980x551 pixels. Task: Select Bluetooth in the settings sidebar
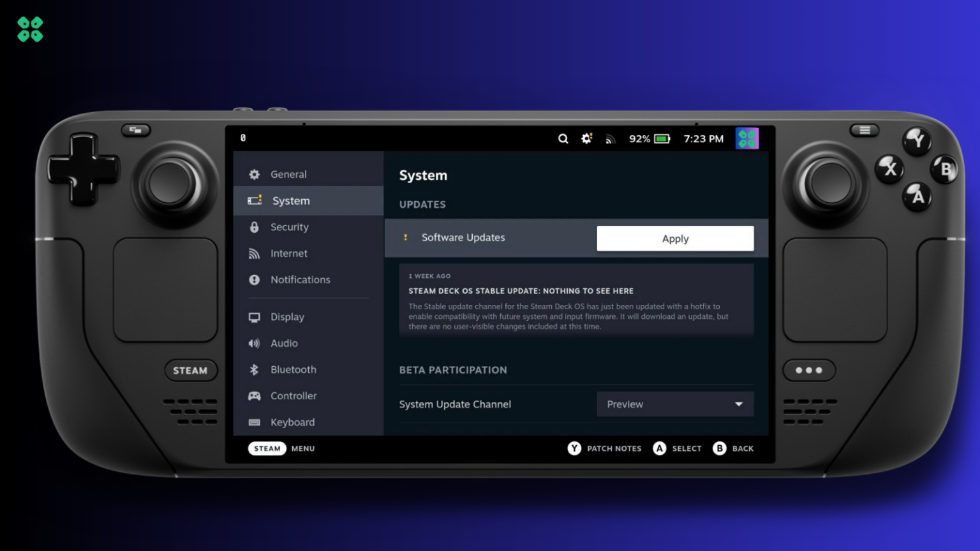(293, 369)
